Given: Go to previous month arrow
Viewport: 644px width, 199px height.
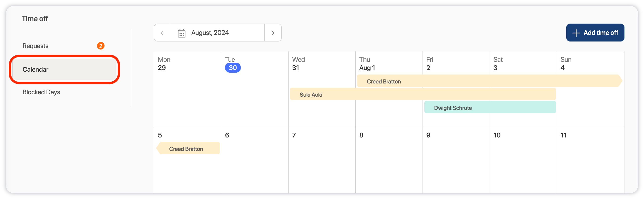Looking at the screenshot, I should [162, 33].
